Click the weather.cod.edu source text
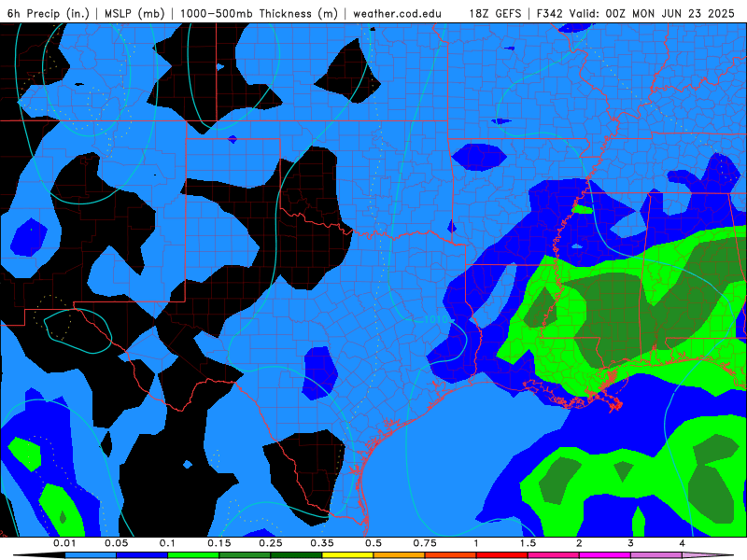This screenshot has width=747, height=560. pos(397,13)
